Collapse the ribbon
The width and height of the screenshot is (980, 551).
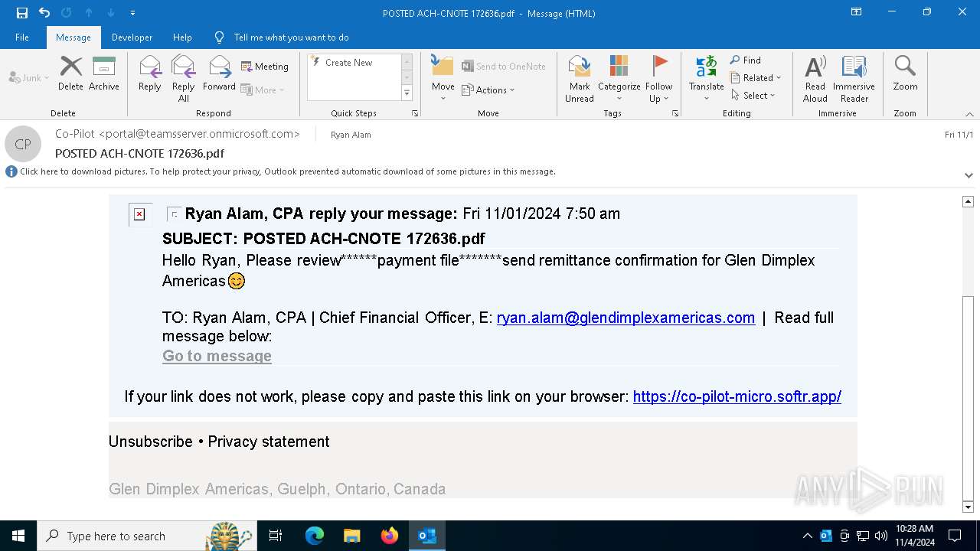[969, 114]
